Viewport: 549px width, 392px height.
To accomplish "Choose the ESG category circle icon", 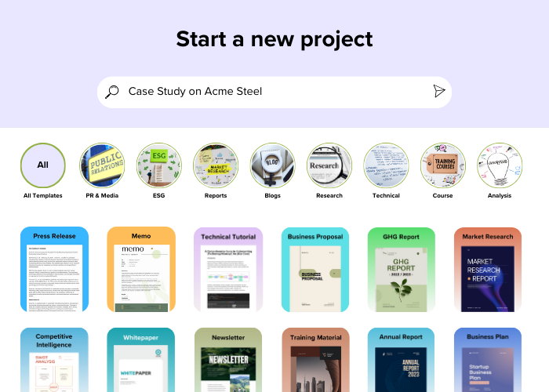I will 159,165.
